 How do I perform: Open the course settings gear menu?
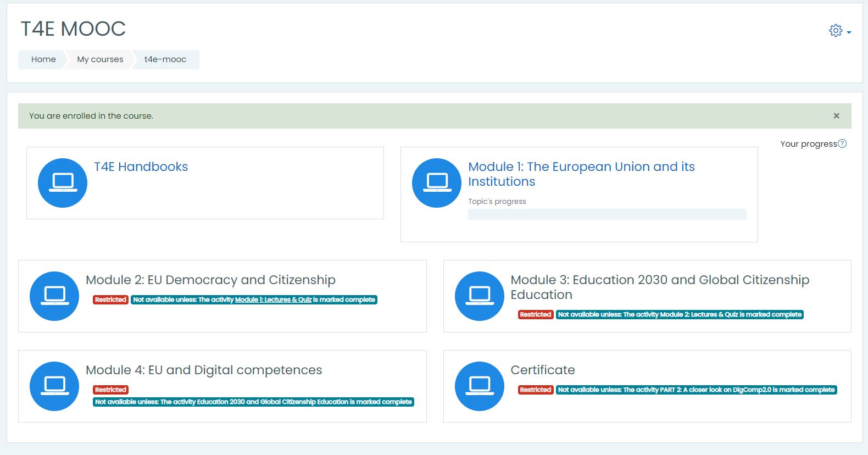click(x=836, y=31)
